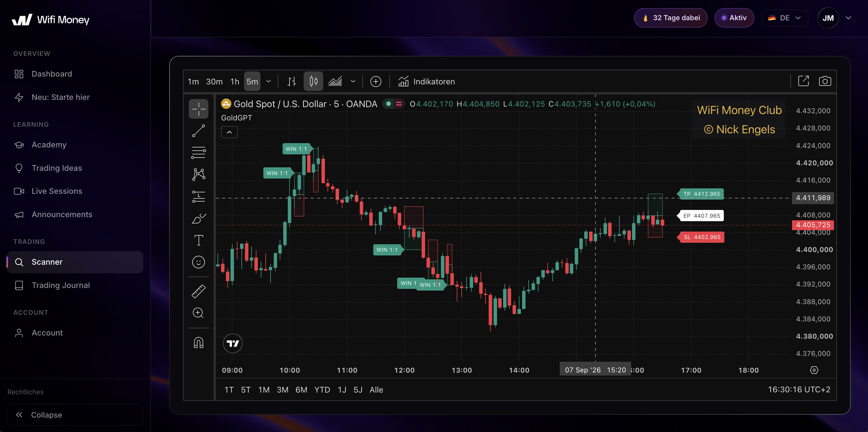Click the 16:30:16 UTC+2 timezone clock

coord(799,389)
